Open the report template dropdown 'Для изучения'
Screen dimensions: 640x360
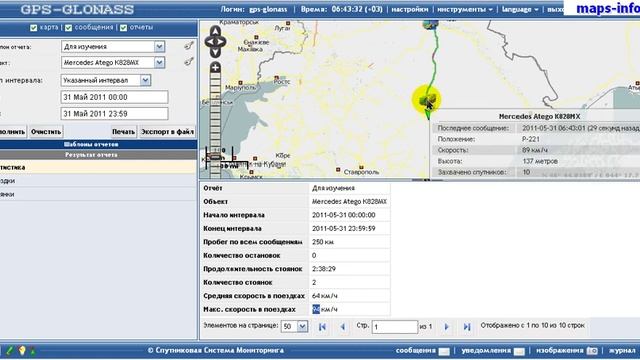click(160, 47)
